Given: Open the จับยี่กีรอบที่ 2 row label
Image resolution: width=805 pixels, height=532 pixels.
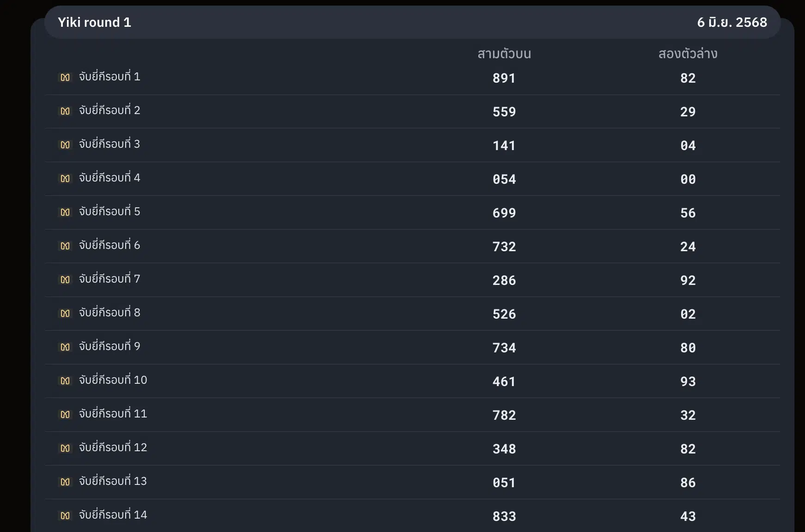Looking at the screenshot, I should pos(110,110).
